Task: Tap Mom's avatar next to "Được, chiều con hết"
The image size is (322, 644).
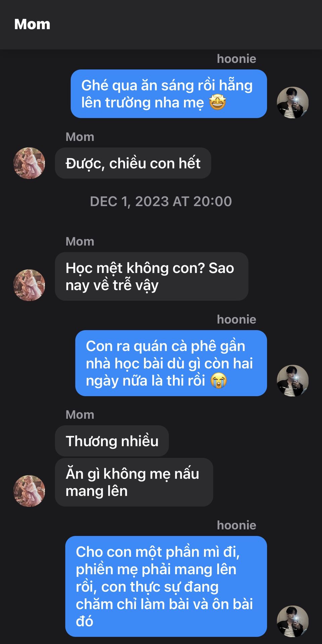Action: 29,163
